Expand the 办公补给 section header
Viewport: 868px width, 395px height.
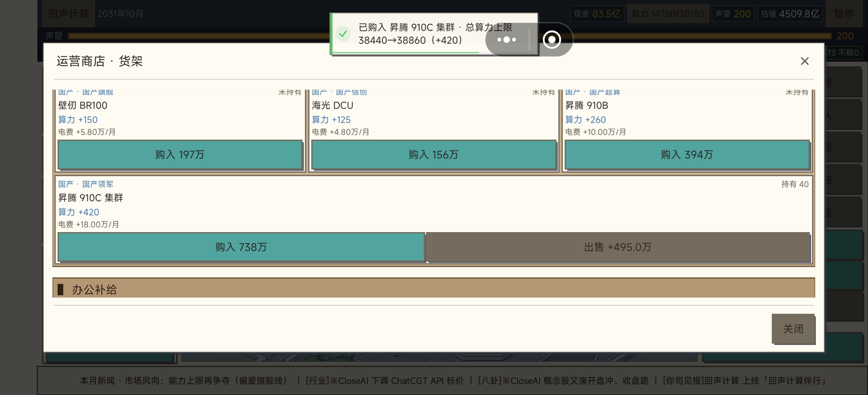click(x=434, y=288)
